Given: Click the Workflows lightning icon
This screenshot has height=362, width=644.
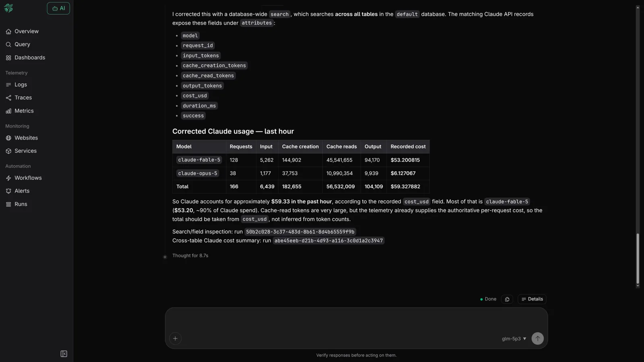Looking at the screenshot, I should (x=8, y=178).
